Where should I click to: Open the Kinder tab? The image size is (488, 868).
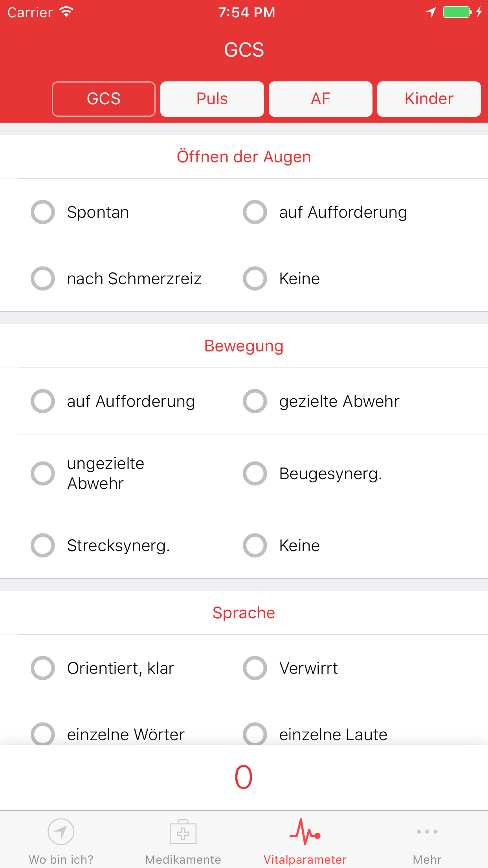tap(429, 99)
